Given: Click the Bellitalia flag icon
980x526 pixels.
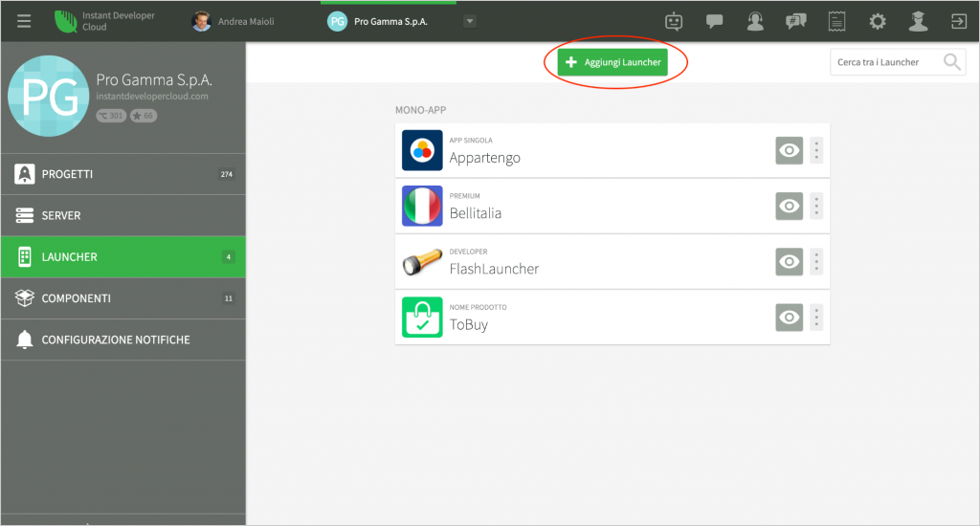Looking at the screenshot, I should (x=422, y=206).
